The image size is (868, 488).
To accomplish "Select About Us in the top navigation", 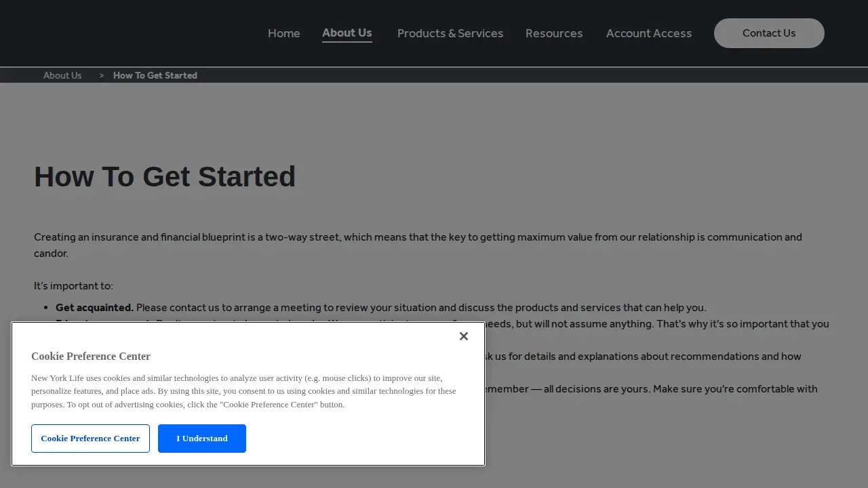I will [x=347, y=33].
